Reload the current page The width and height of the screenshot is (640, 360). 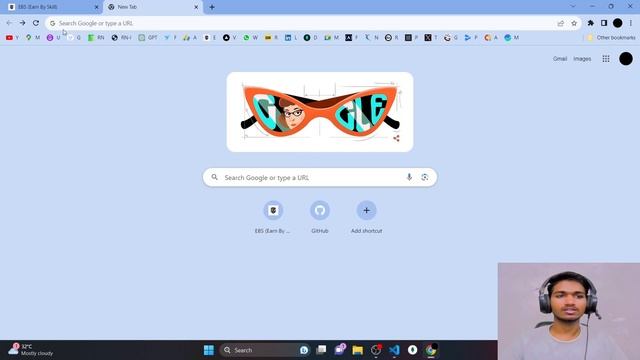click(x=36, y=23)
